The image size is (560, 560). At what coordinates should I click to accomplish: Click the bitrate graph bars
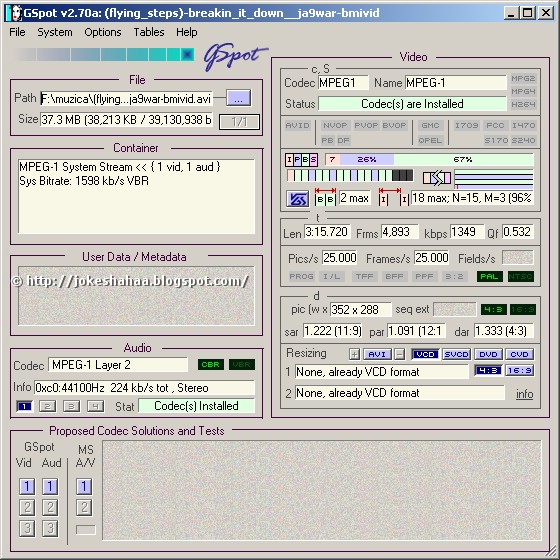click(x=494, y=179)
